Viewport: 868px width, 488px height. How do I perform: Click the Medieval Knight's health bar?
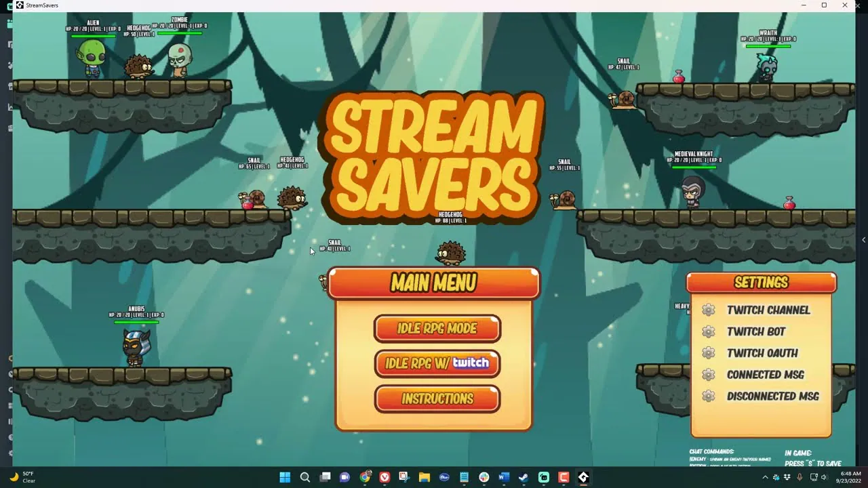(x=694, y=166)
